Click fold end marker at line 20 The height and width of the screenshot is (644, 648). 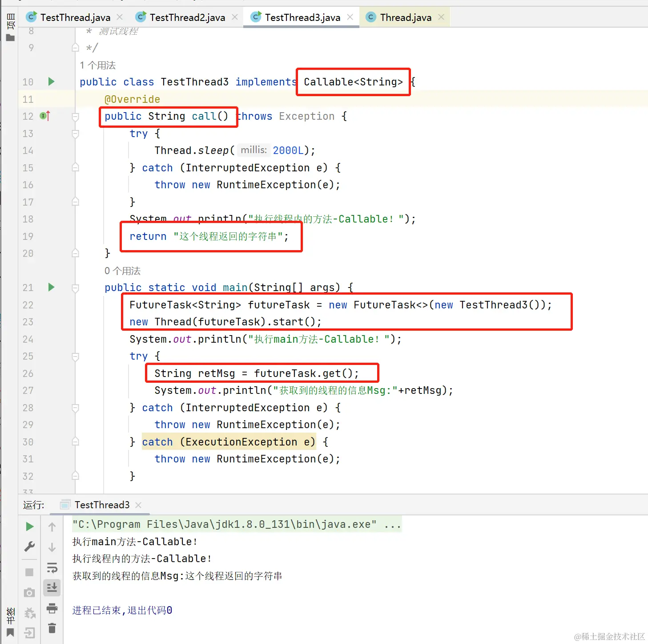pos(76,253)
